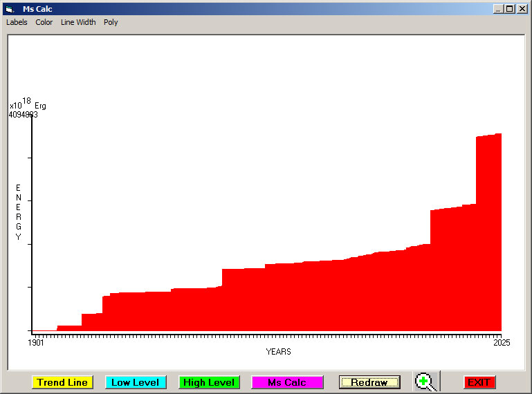Click the 4094893 maximum energy value
Screen dimensions: 532x394
pos(23,115)
